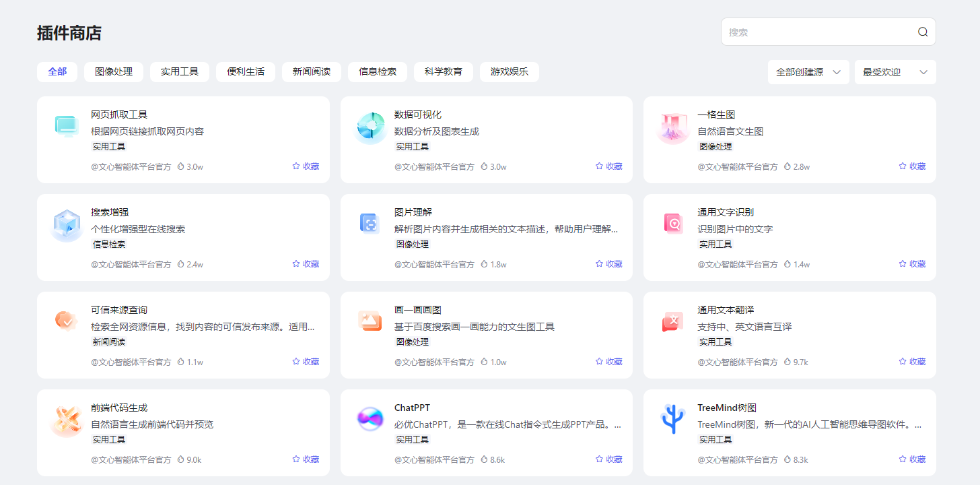Click description 支持中、英文语言互译

(x=744, y=327)
